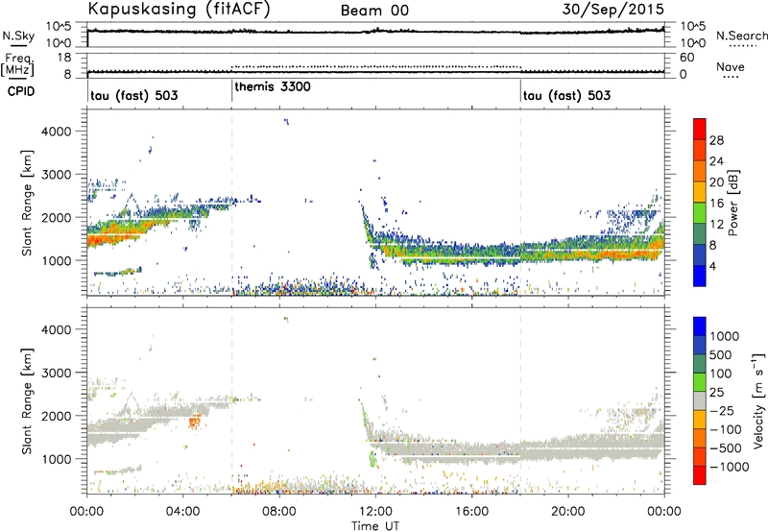Image resolution: width=768 pixels, height=532 pixels.
Task: Click the Slant Range label of velocity panel
Action: click(x=27, y=401)
